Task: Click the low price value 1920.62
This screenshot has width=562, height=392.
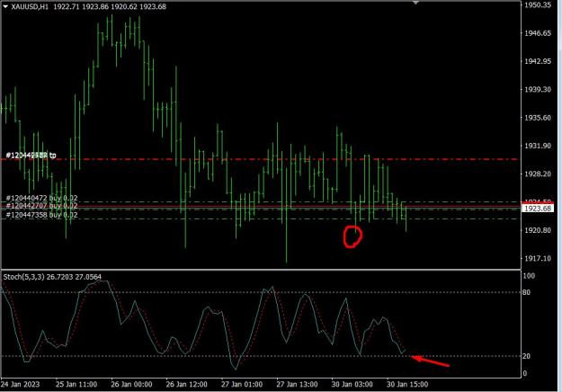Action: (124, 6)
